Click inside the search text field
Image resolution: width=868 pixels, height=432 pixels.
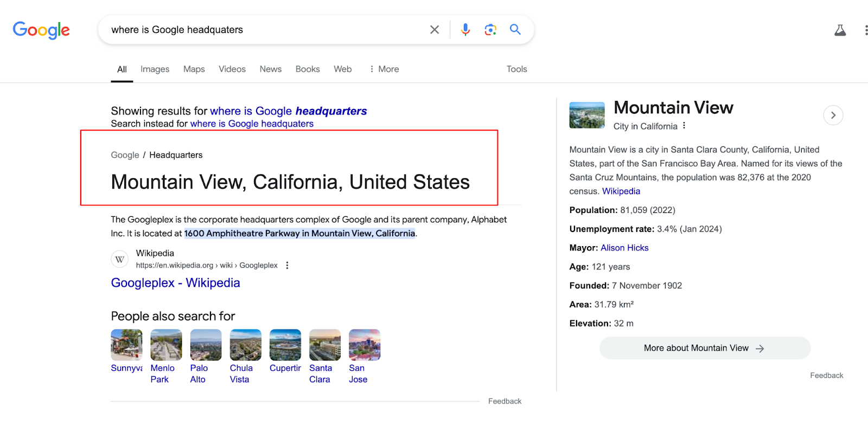tap(266, 30)
